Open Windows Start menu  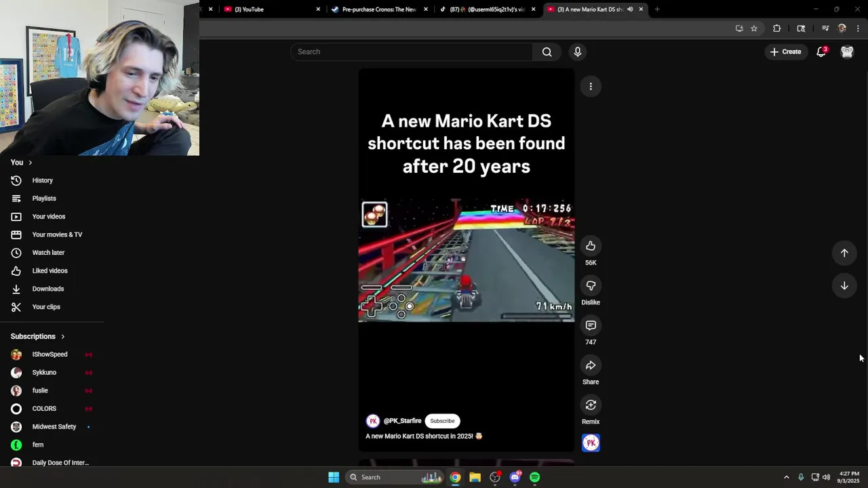[334, 477]
